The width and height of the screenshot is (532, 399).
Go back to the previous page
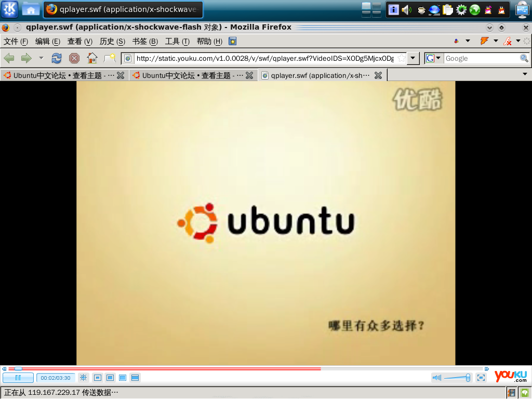(x=9, y=58)
